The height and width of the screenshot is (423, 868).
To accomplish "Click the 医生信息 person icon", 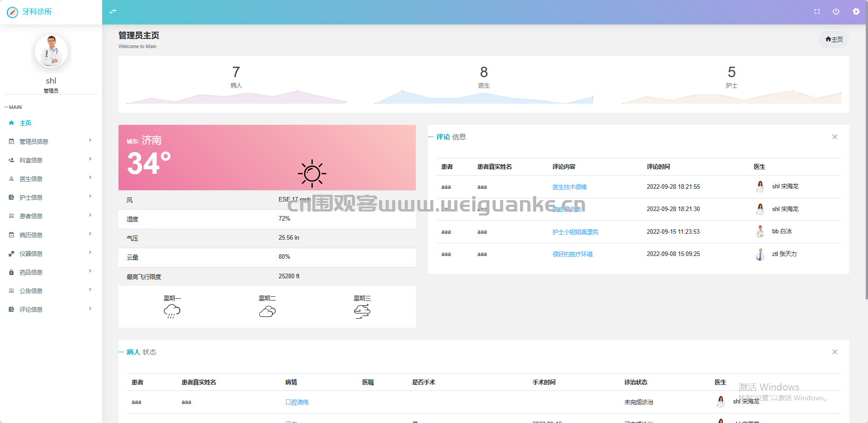I will click(x=11, y=179).
